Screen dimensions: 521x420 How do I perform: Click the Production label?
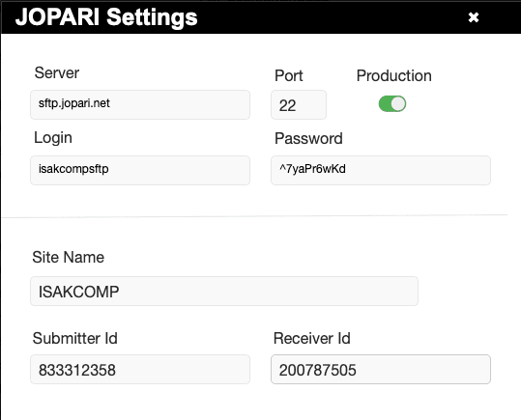[x=393, y=75]
